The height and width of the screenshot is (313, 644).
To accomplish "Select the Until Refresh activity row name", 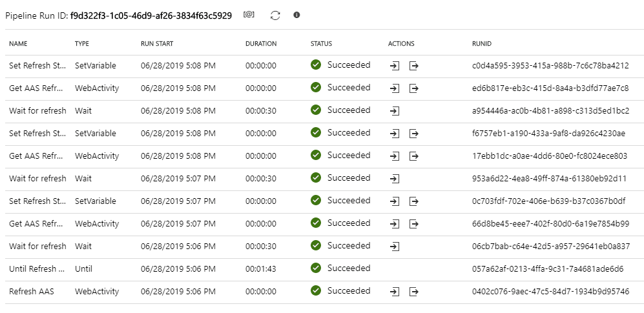I will point(37,268).
